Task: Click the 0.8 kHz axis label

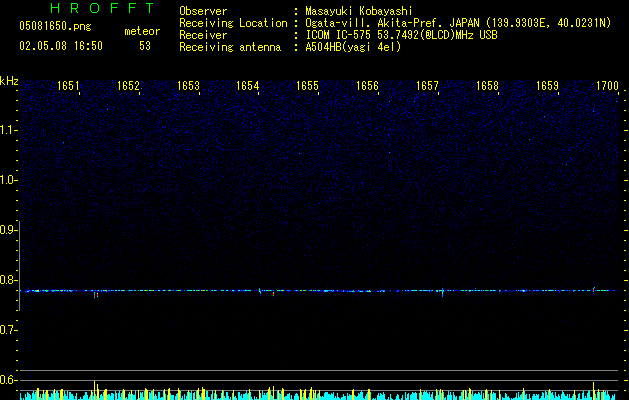Action: point(8,280)
